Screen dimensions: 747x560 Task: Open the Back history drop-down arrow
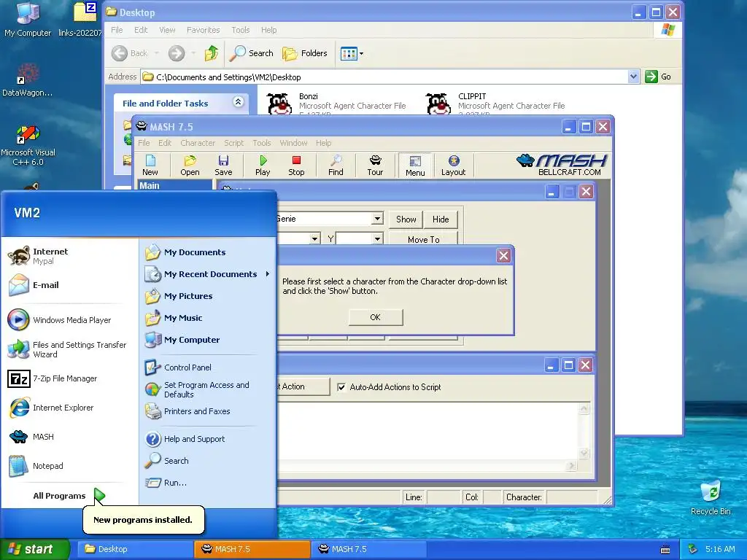[156, 53]
